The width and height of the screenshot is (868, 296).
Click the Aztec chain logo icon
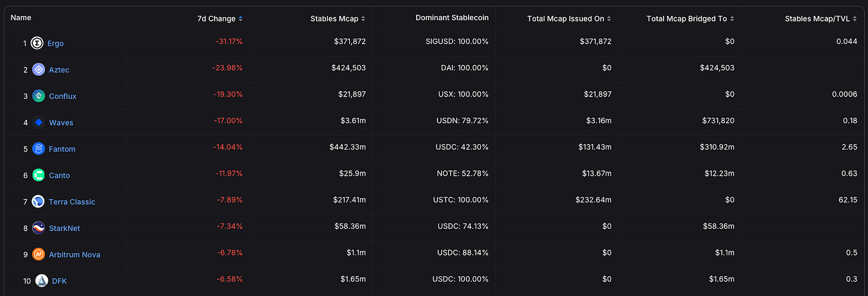point(38,70)
